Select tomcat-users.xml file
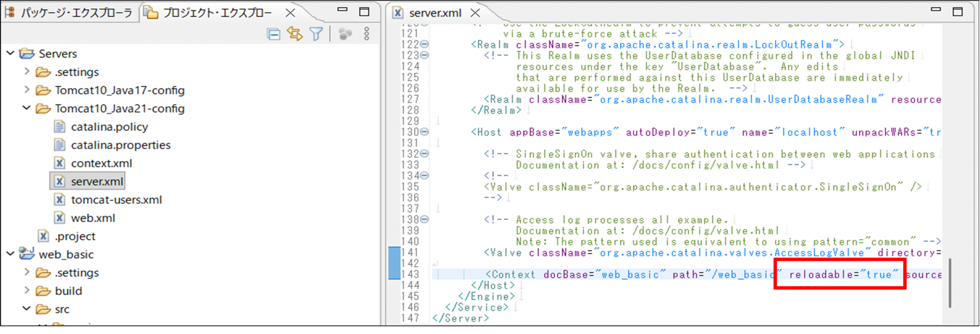980x334 pixels. [x=116, y=200]
